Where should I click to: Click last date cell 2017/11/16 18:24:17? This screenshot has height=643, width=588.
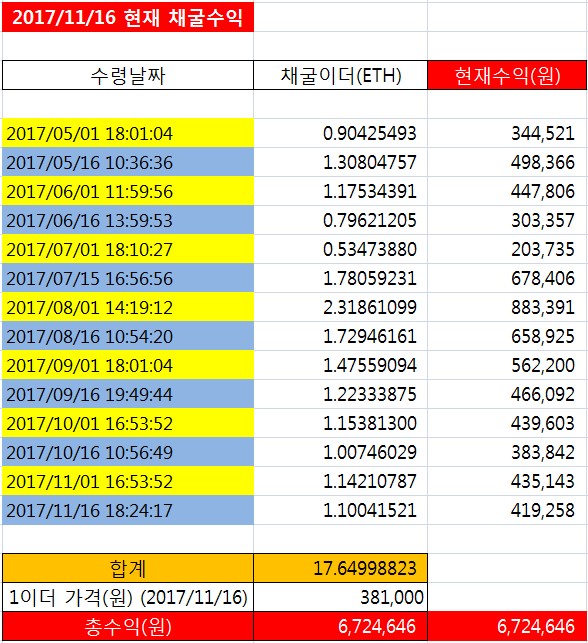(x=128, y=510)
